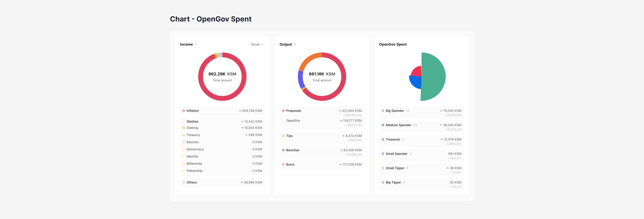Click the Fellowship row label
The image size is (644, 219).
click(194, 171)
